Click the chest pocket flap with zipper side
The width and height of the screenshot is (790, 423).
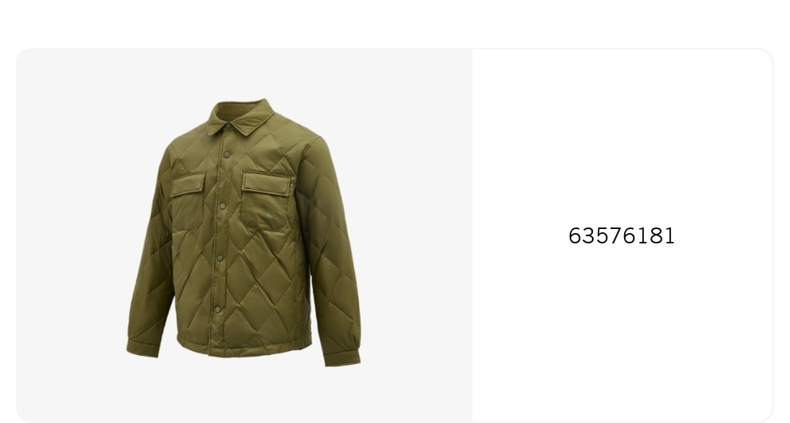click(268, 183)
